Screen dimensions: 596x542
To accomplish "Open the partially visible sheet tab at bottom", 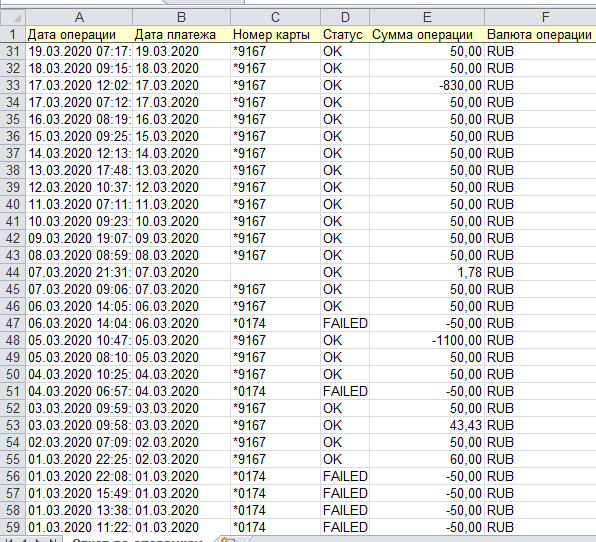I will tap(137, 540).
